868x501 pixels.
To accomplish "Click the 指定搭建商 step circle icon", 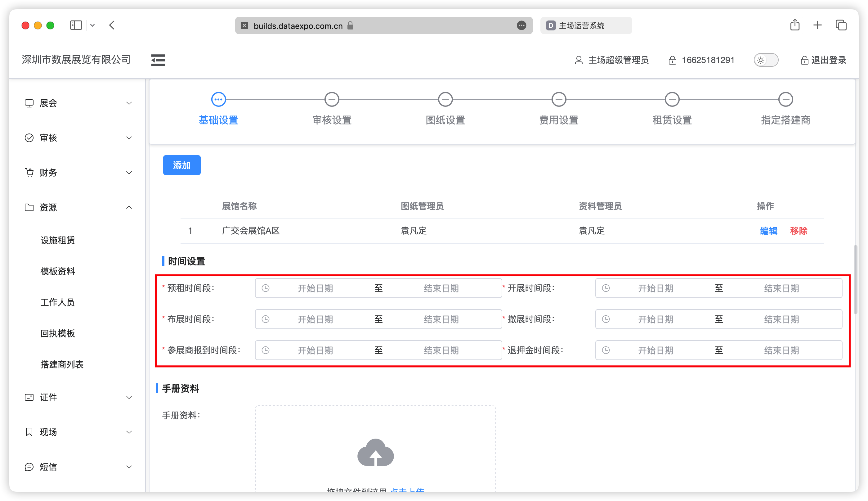I will (785, 100).
